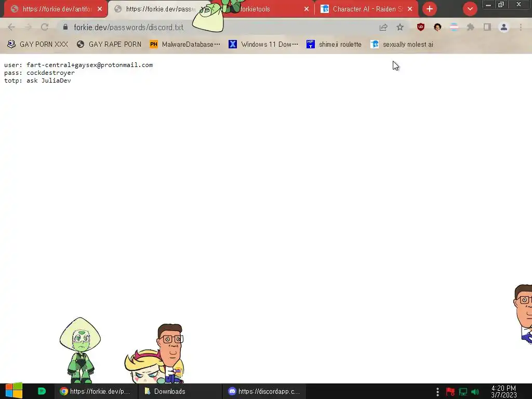
Task: Show hidden tray icons via three dots
Action: [437, 392]
